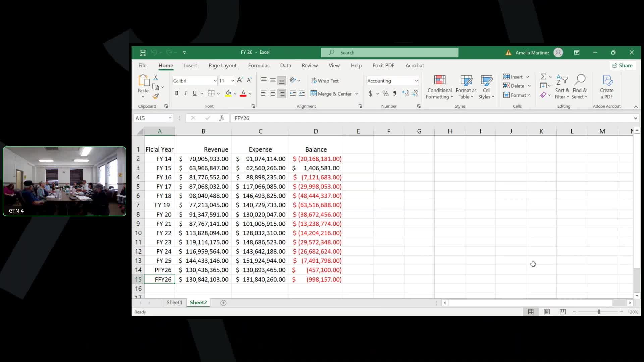Switch to Sheet1 tab
644x362 pixels.
[174, 303]
